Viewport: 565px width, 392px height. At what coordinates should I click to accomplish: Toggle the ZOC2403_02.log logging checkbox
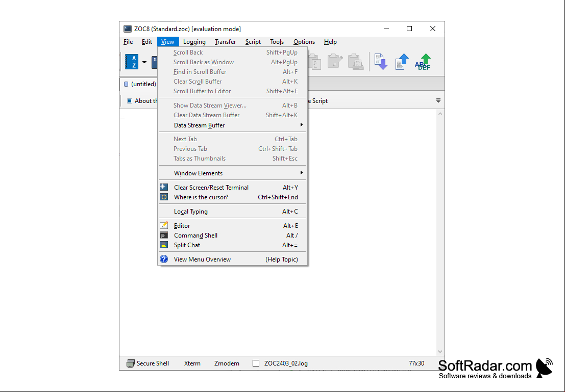point(256,363)
